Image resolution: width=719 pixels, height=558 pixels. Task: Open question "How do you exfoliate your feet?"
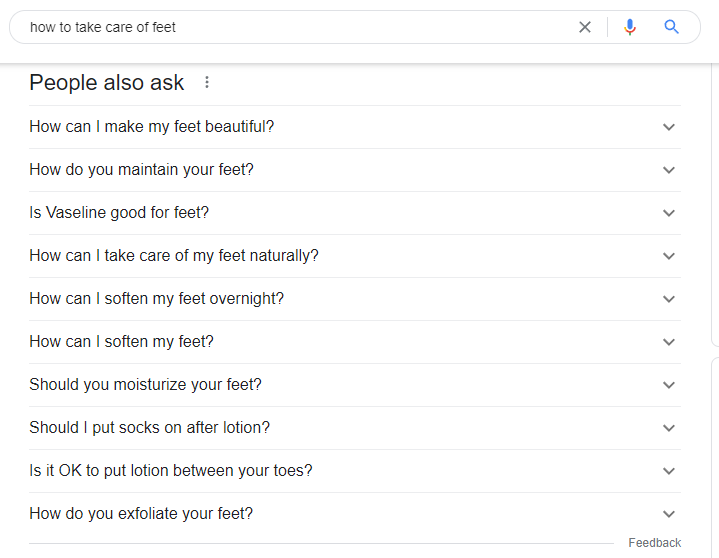tap(141, 514)
